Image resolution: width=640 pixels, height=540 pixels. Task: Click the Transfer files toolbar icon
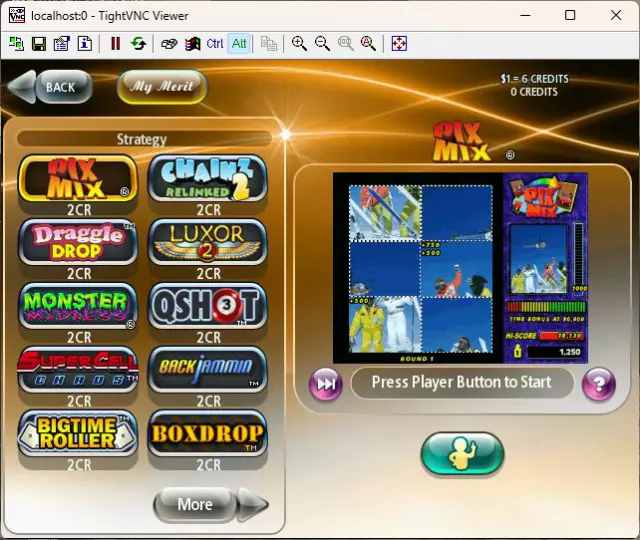tap(269, 43)
